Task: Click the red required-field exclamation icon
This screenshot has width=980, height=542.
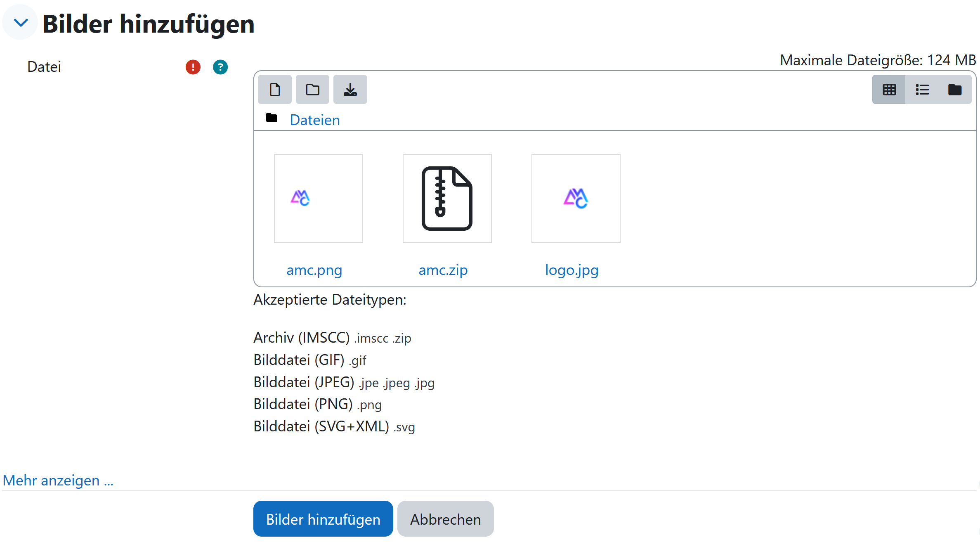Action: pyautogui.click(x=193, y=67)
